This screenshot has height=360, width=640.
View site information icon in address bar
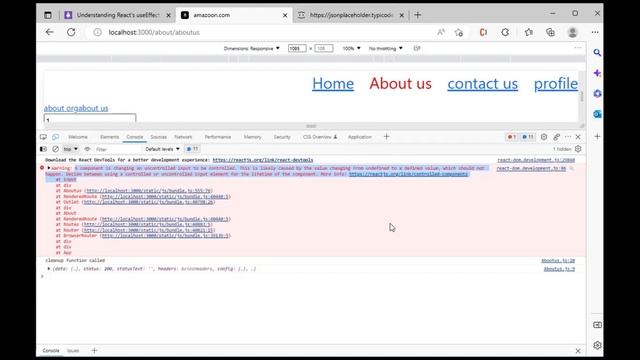pyautogui.click(x=97, y=32)
